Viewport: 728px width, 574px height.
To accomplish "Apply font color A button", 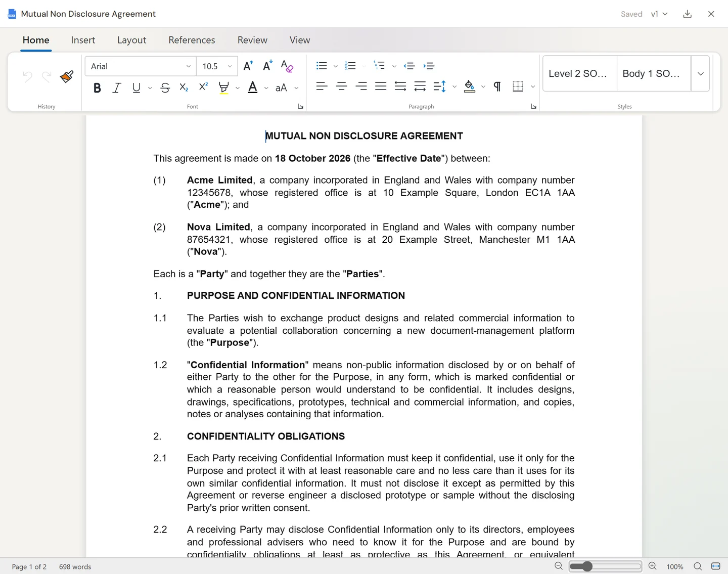I will pyautogui.click(x=253, y=88).
